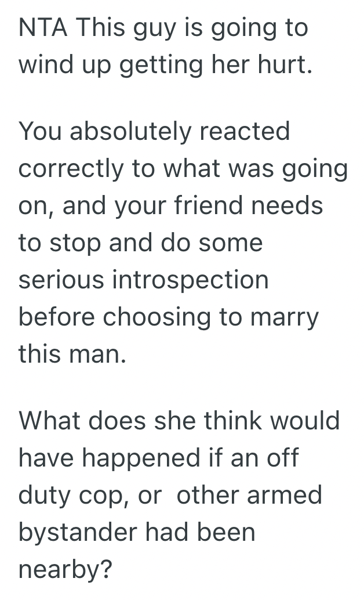Tap the word "reacted"
This screenshot has width=364, height=600.
click(244, 131)
